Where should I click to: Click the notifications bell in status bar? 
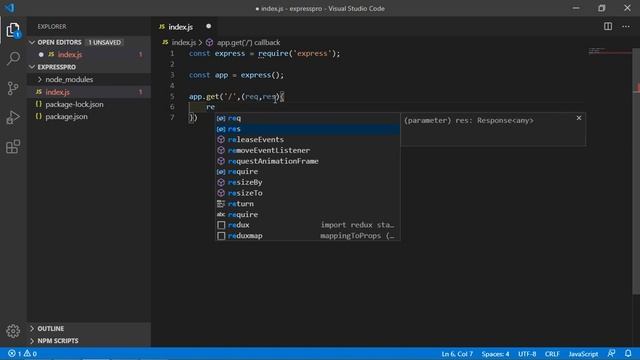point(628,353)
